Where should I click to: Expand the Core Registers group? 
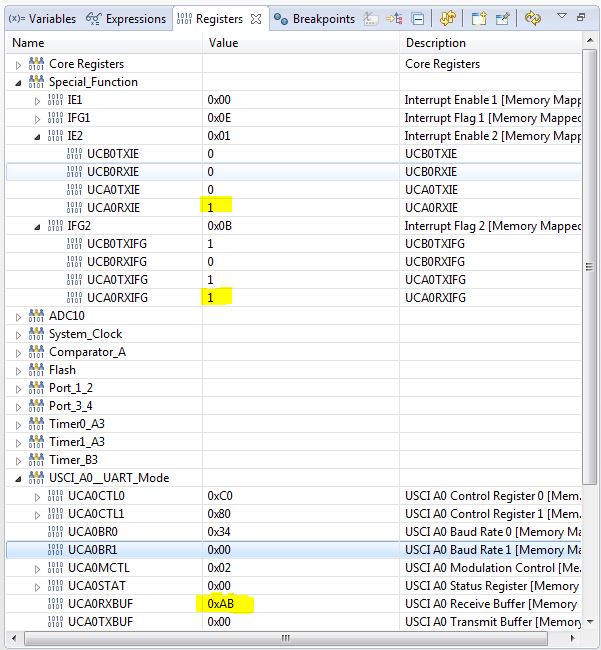pos(18,65)
